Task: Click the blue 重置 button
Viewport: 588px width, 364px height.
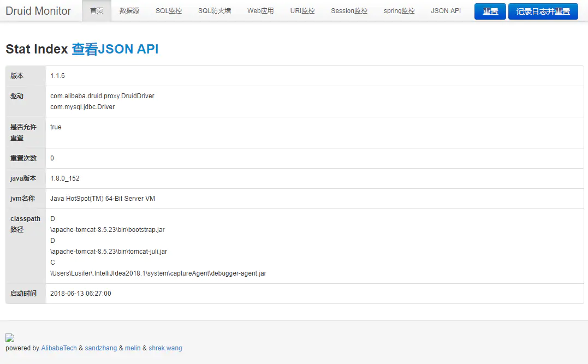Action: tap(490, 11)
